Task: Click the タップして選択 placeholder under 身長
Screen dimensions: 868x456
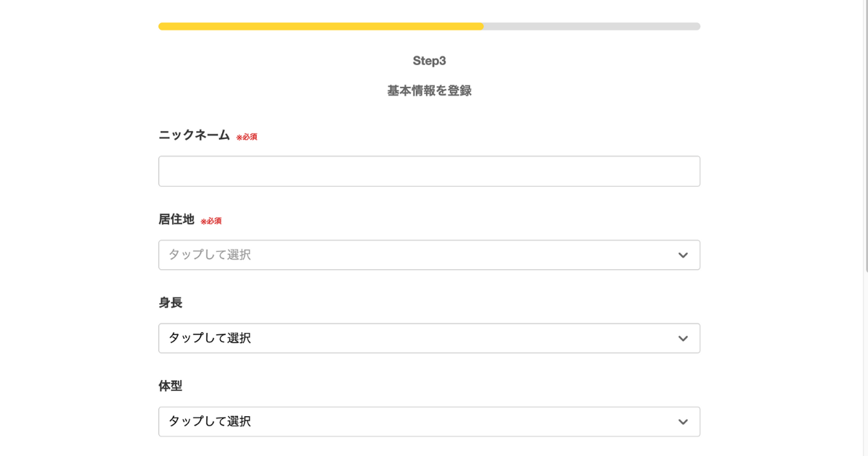Action: pos(210,338)
